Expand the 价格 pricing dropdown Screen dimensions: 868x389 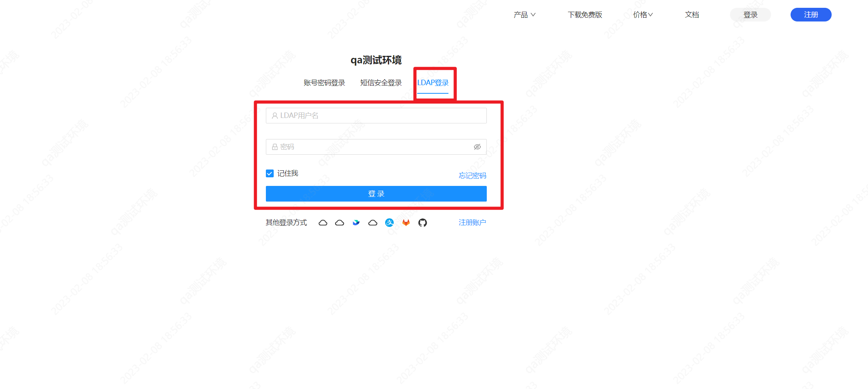[x=642, y=14]
